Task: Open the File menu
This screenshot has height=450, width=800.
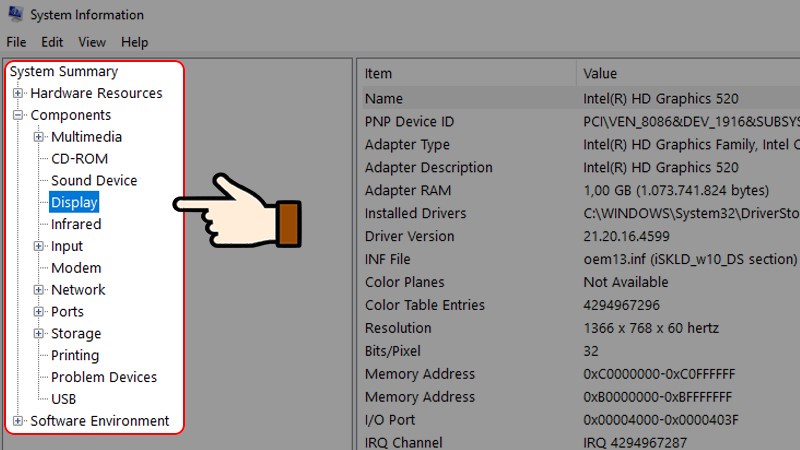Action: point(16,42)
